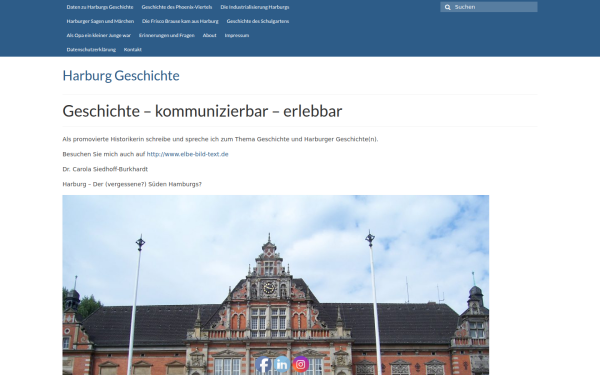Open Als Opa ein kleiner Junge war
Viewport: 600px width, 375px height.
coord(99,35)
